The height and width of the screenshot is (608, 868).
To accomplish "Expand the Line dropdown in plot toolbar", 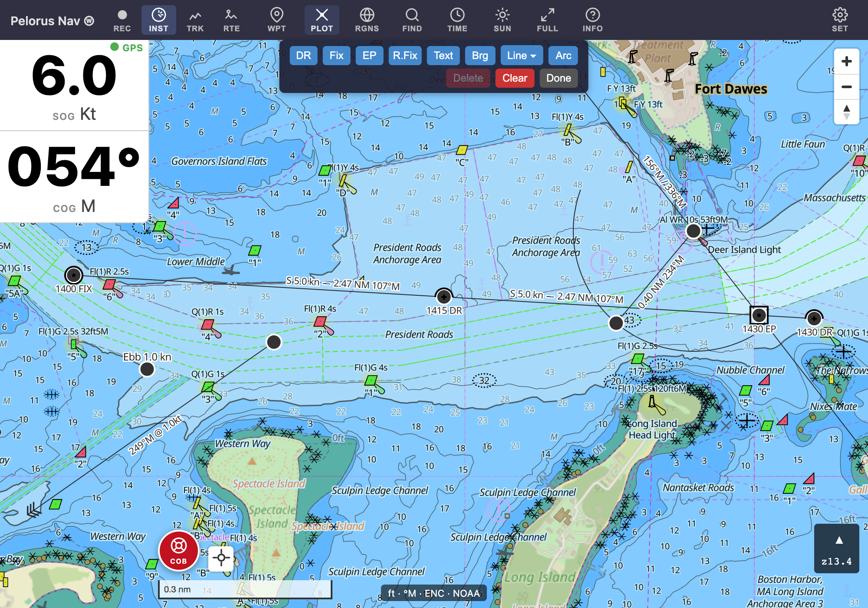I will (522, 56).
